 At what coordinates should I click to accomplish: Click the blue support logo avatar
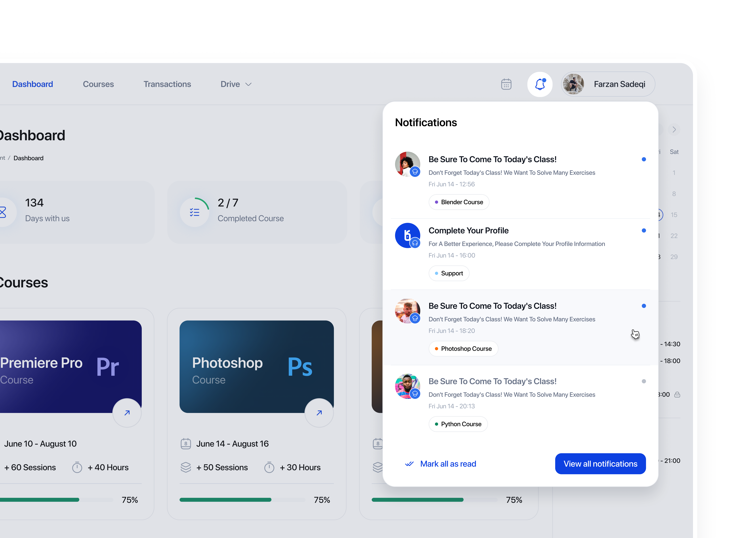tap(407, 236)
